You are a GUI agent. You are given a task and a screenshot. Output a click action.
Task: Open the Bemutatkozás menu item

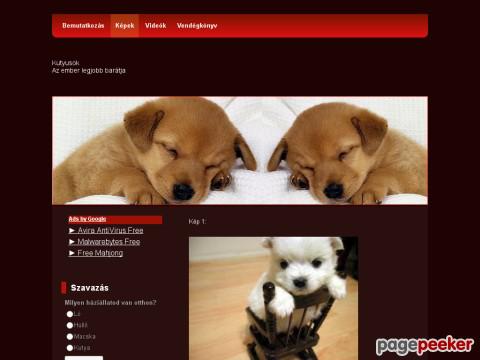point(83,26)
